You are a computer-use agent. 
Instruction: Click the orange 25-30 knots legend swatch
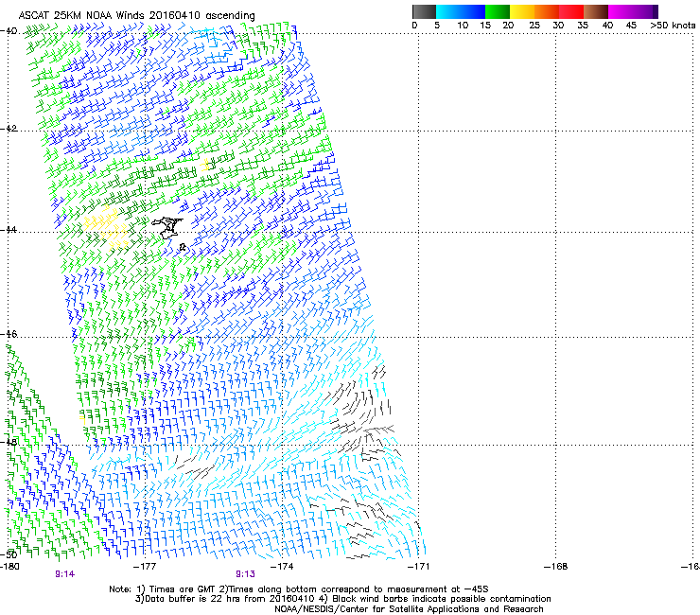547,11
